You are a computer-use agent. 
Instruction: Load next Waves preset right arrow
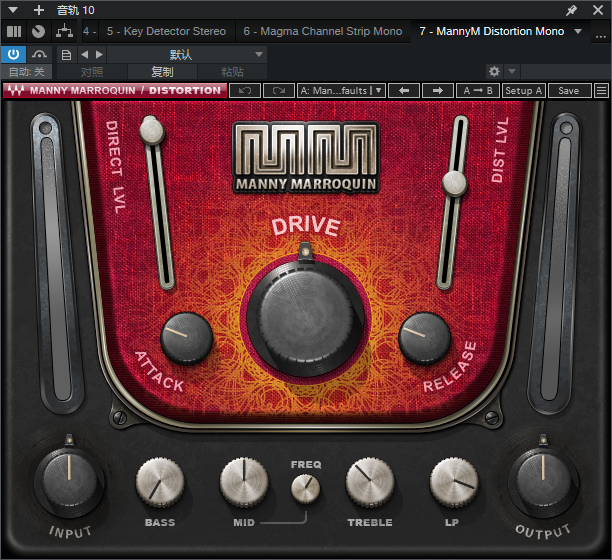point(438,91)
